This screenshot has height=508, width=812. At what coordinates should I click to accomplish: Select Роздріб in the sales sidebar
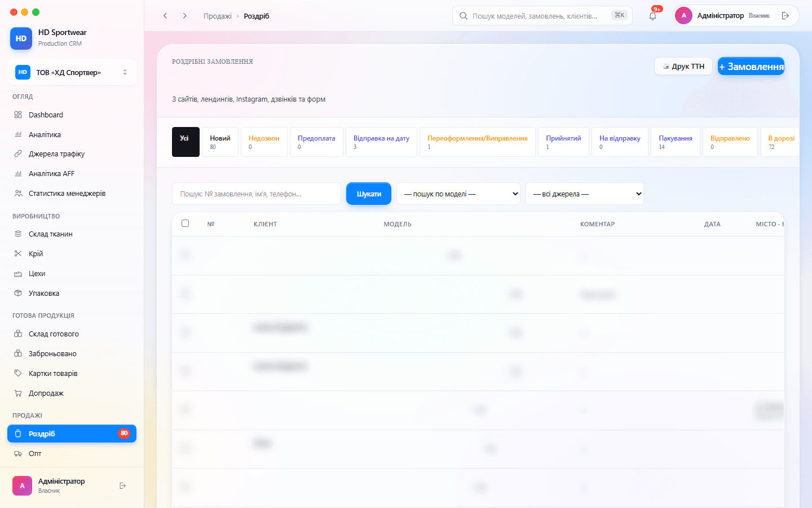pos(72,433)
